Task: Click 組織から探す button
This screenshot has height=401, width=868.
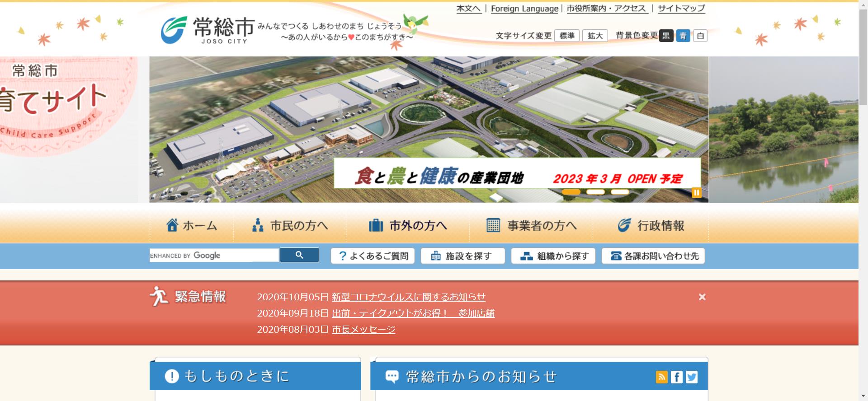Action: 553,256
